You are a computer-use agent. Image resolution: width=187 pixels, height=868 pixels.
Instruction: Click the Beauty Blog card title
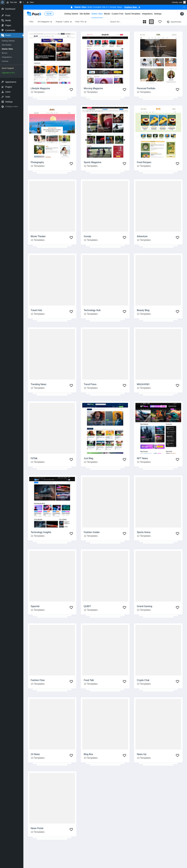tap(143, 310)
